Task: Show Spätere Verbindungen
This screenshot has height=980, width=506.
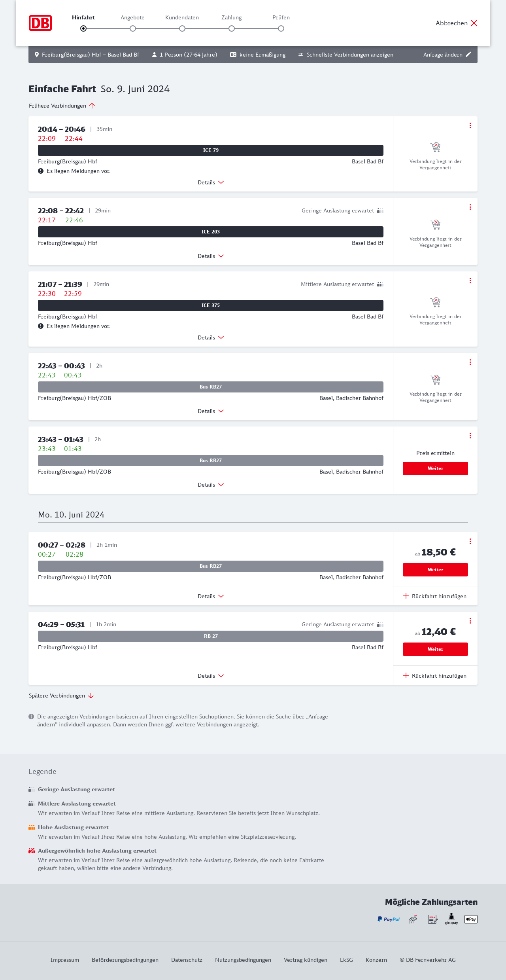Action: [x=61, y=696]
